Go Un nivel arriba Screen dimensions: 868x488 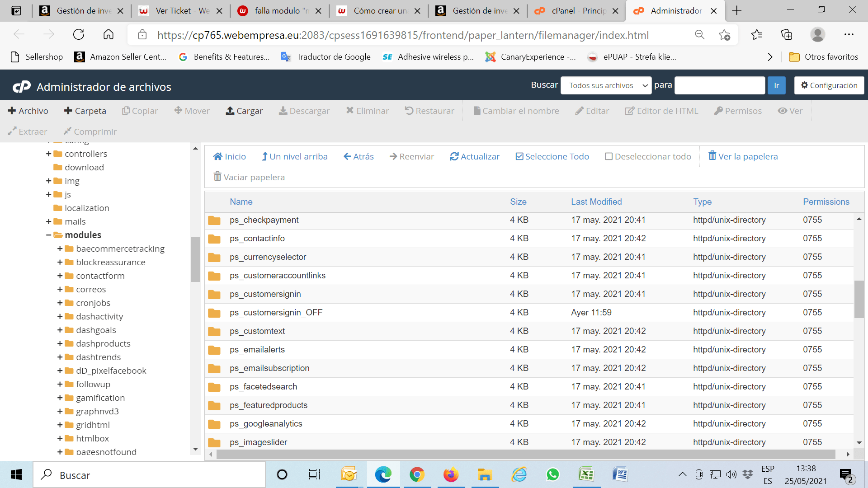294,156
